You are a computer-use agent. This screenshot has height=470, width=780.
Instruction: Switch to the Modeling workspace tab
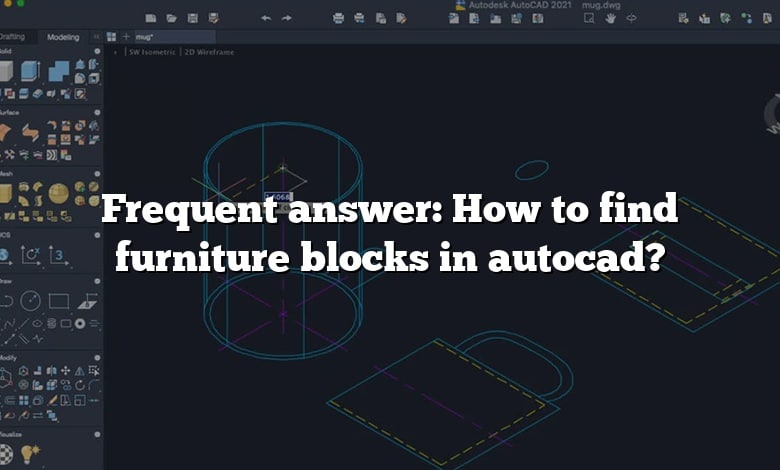[63, 37]
